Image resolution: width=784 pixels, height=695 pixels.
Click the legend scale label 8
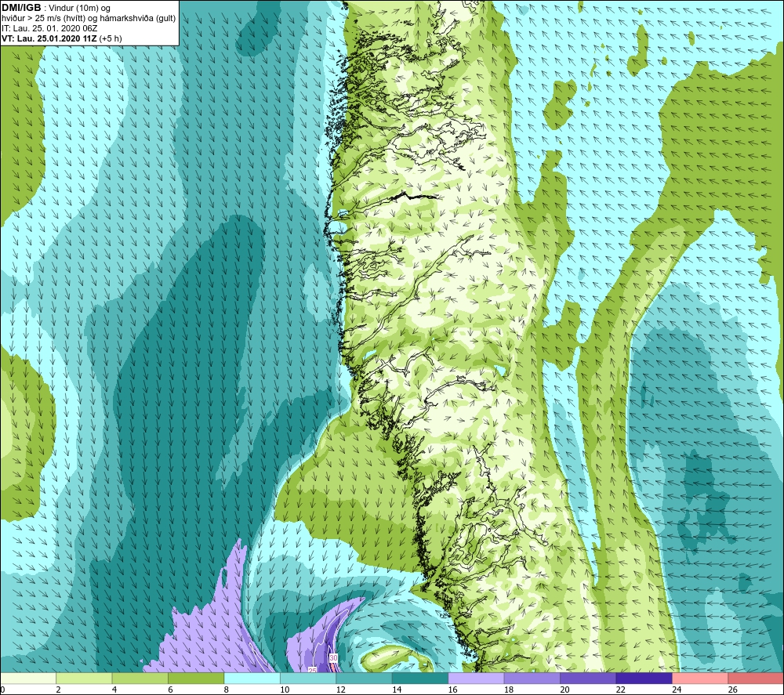click(227, 690)
